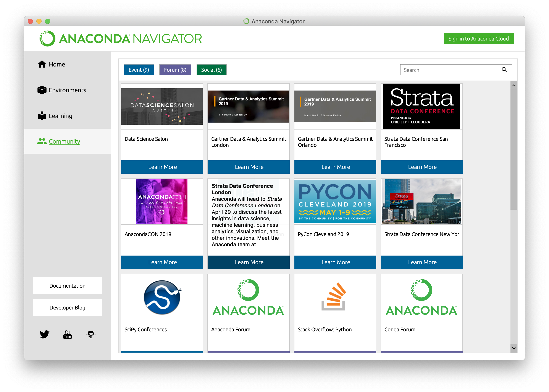Toggle the Forum (8) filter

point(175,70)
